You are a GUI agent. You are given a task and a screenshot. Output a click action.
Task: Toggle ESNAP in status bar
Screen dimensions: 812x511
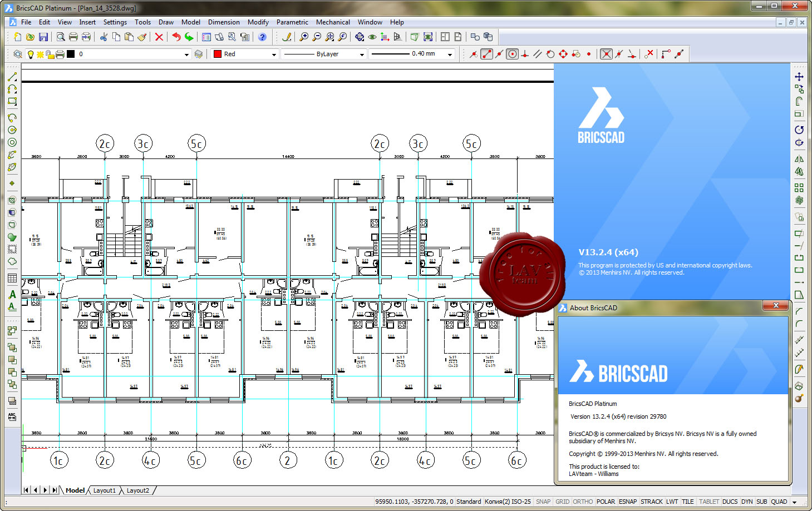(628, 502)
